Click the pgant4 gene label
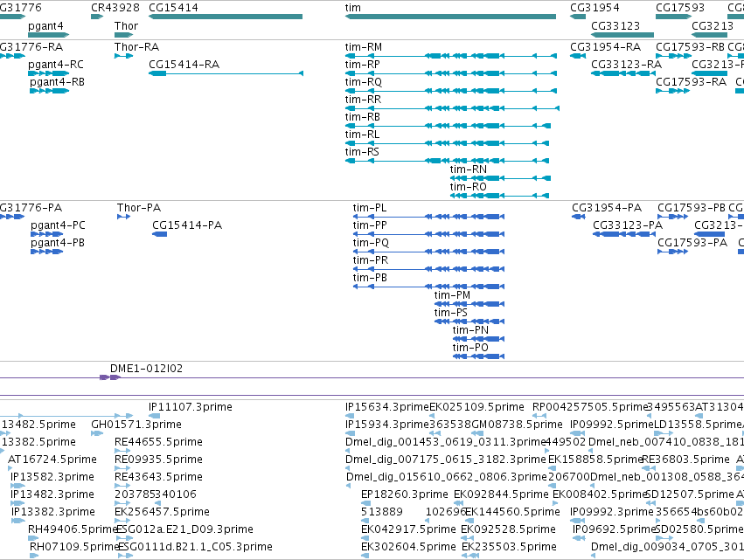 pyautogui.click(x=45, y=26)
